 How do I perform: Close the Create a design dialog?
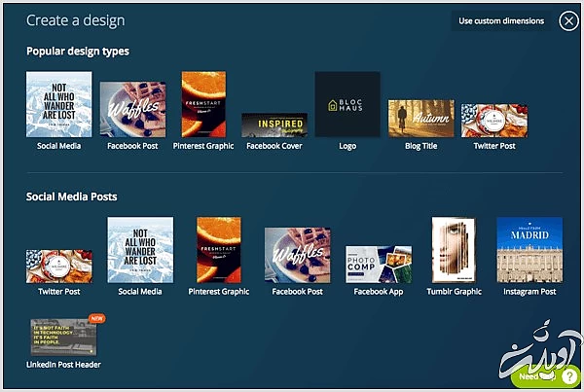tap(568, 20)
